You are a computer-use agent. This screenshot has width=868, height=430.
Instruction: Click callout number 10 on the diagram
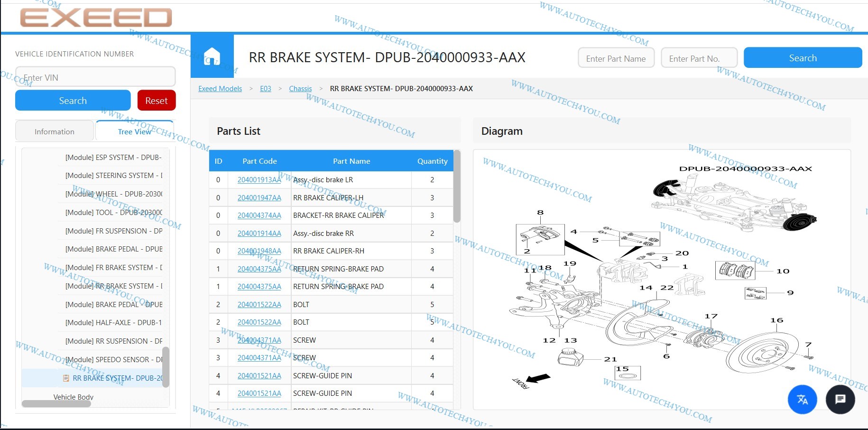[783, 271]
